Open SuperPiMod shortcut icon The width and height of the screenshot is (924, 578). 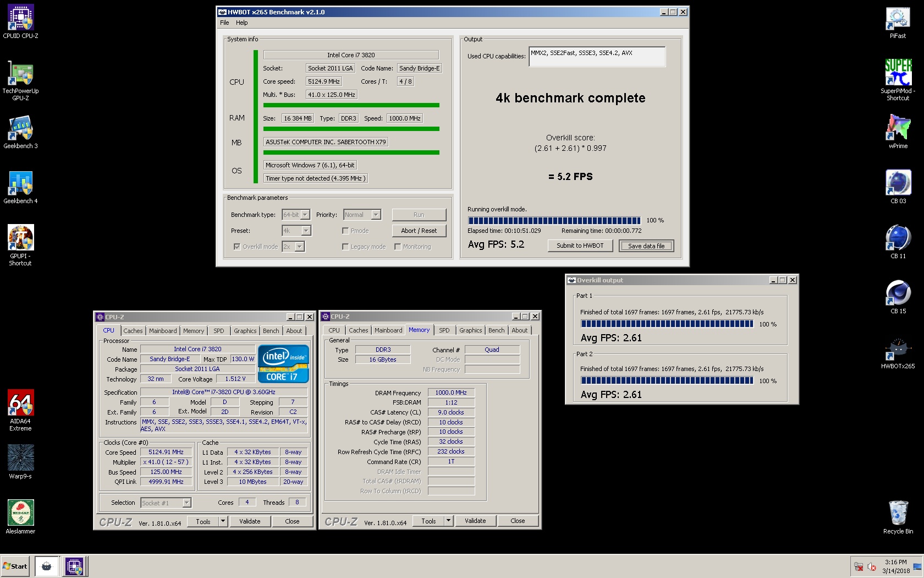(898, 80)
